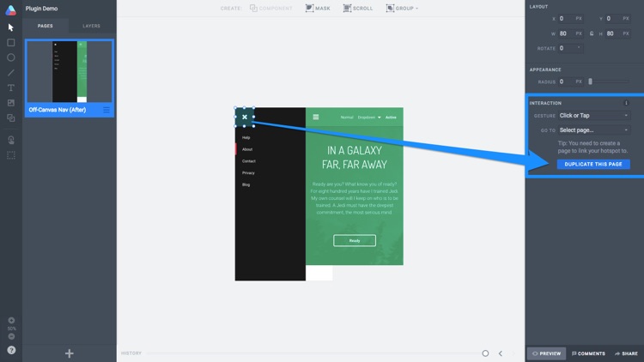Click the Contact item in canvas nav
The image size is (644, 362).
pos(249,161)
